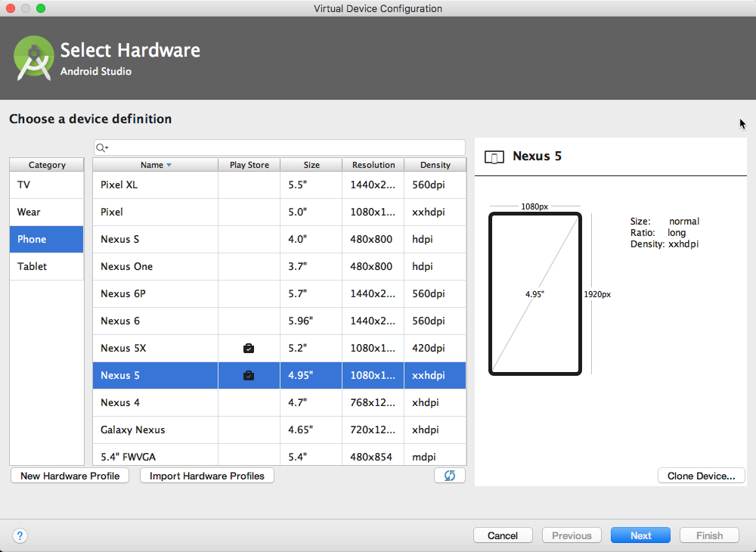Image resolution: width=756 pixels, height=552 pixels.
Task: Select the TV category
Action: tap(47, 185)
